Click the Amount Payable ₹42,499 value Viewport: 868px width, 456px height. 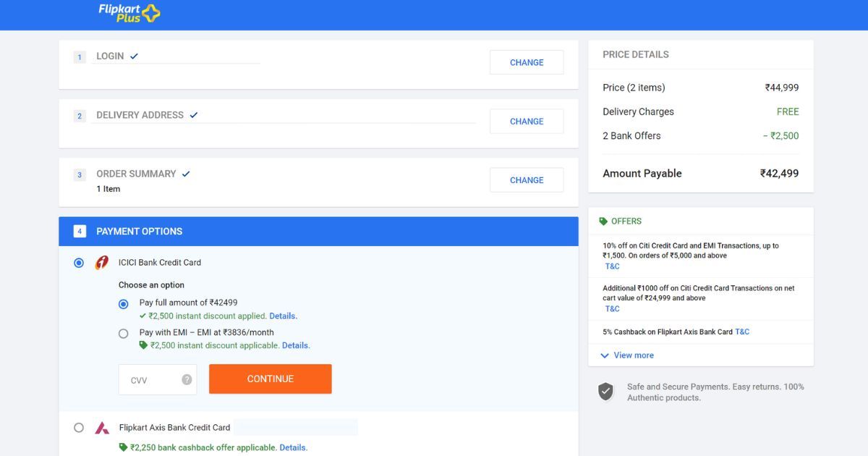pyautogui.click(x=779, y=174)
